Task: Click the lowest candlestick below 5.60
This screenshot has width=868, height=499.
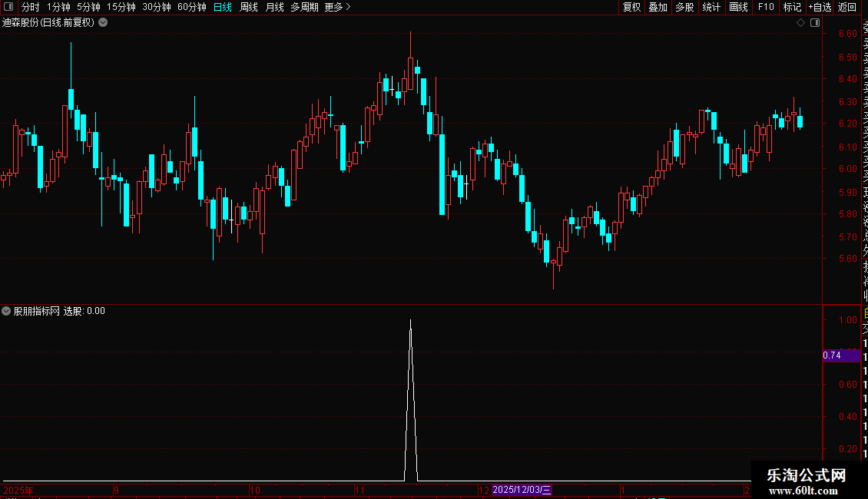Action: click(554, 263)
